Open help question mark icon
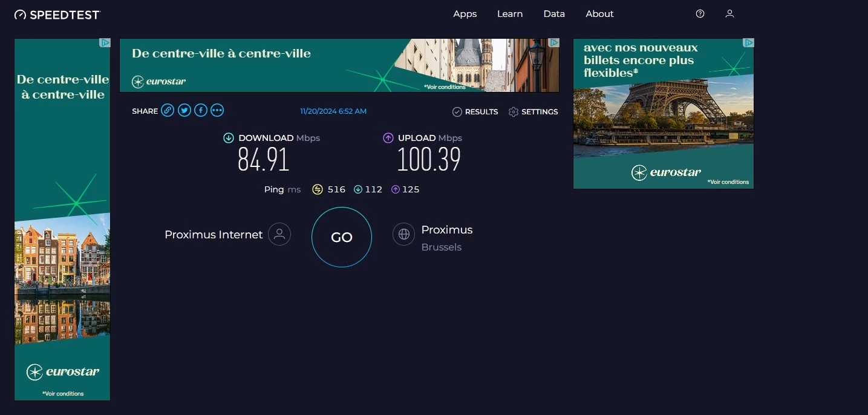 coord(700,14)
